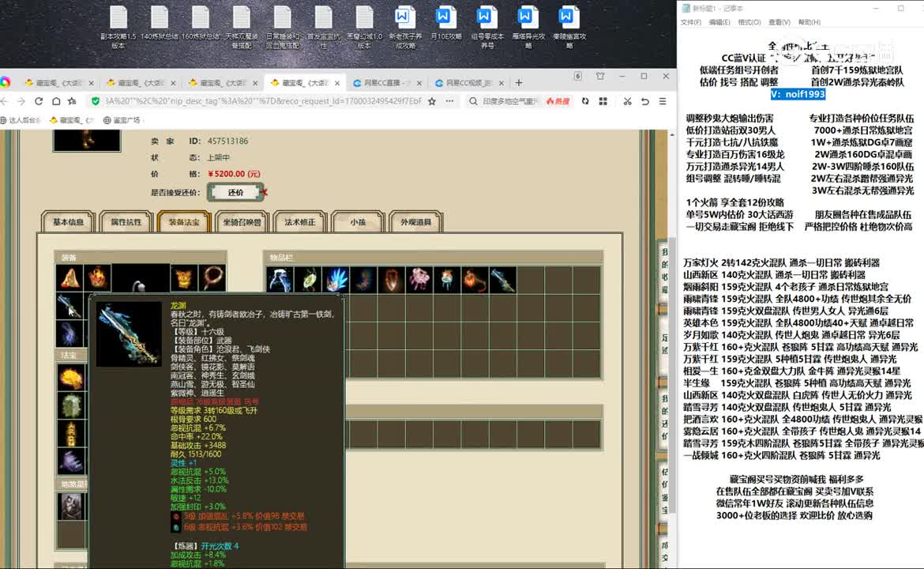The width and height of the screenshot is (924, 569).
Task: Open desktop file 天辉双魔装备搭配
Action: 242,27
